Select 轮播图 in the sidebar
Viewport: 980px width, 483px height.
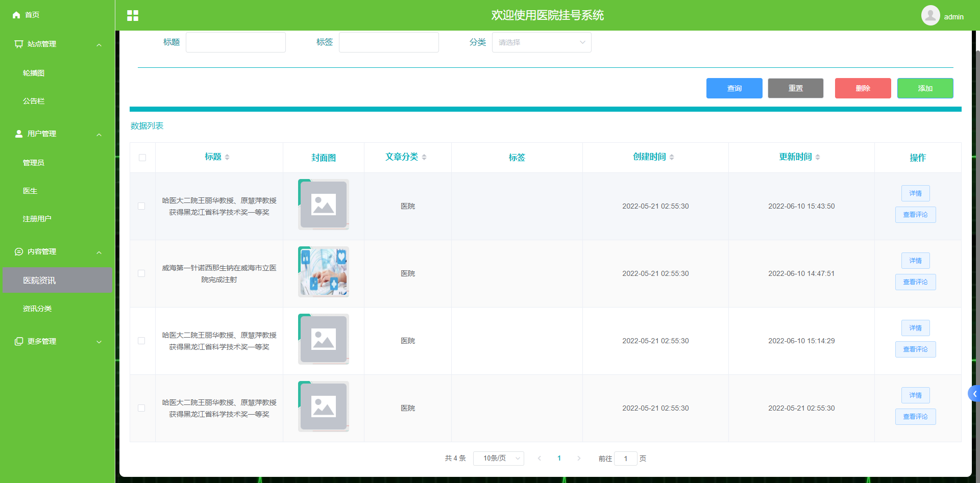[x=33, y=73]
